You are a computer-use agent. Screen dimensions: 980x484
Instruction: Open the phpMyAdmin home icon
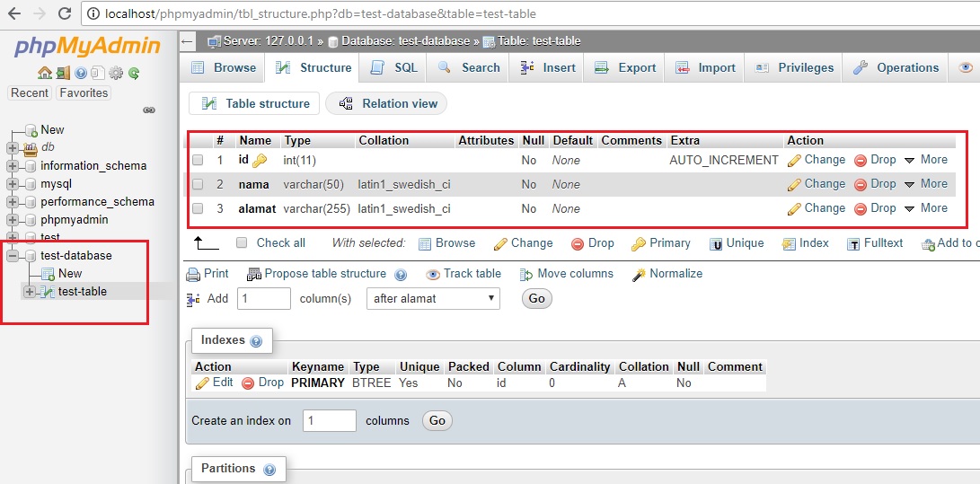[x=45, y=73]
